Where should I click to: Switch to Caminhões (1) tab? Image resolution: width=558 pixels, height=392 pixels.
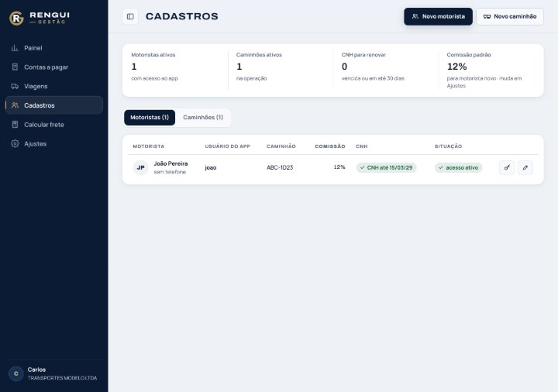(x=203, y=118)
